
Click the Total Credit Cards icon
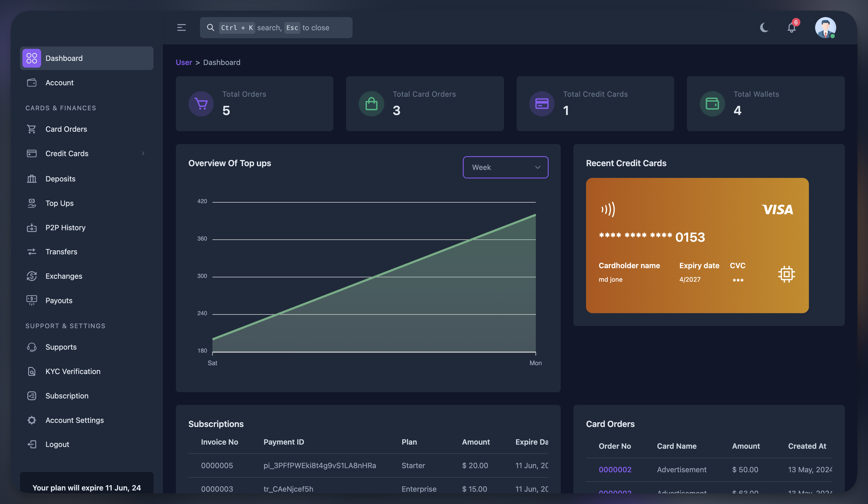coord(541,104)
